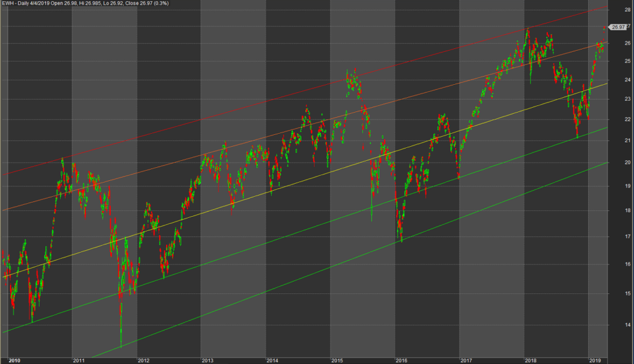Click the 2016 year label on time axis

[x=401, y=360]
